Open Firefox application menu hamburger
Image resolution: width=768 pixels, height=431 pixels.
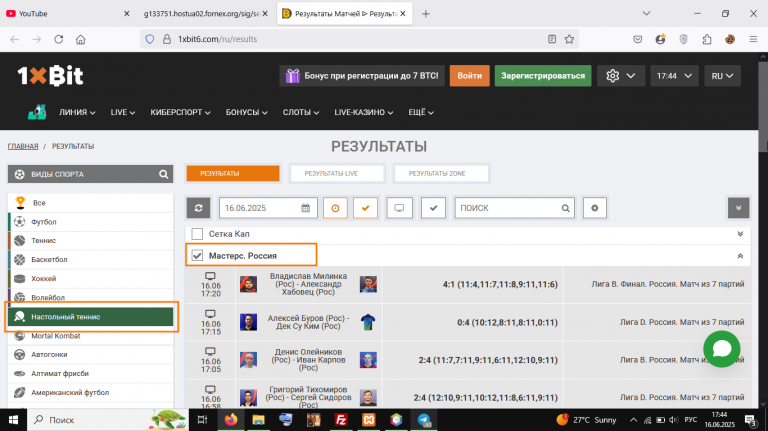[753, 39]
